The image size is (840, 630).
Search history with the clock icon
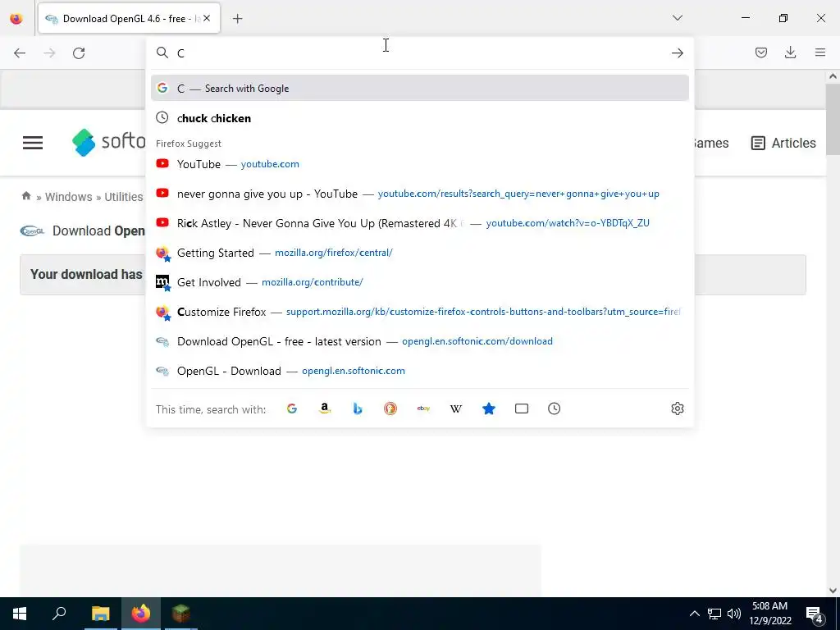554,409
